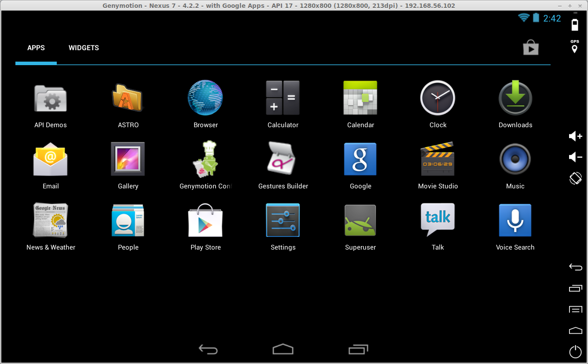Tap the shop bag icon beside the tabs

[531, 47]
